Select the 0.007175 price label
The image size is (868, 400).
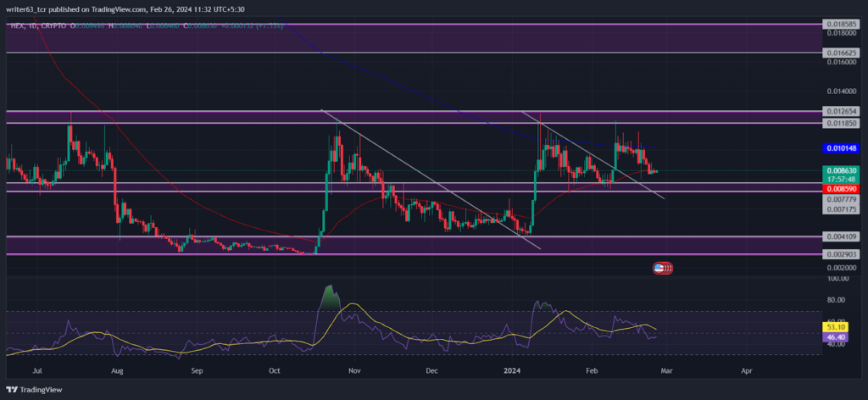pos(840,209)
